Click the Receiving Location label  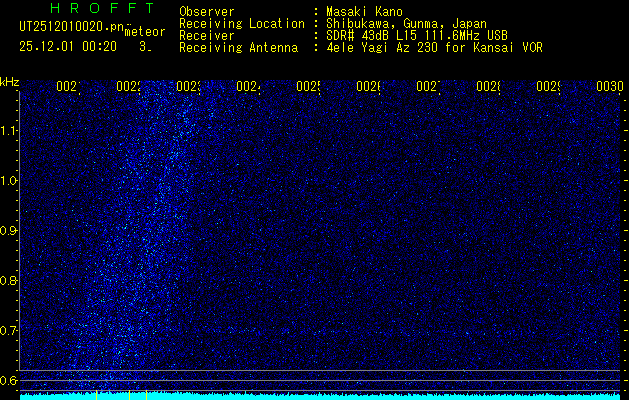pyautogui.click(x=242, y=24)
